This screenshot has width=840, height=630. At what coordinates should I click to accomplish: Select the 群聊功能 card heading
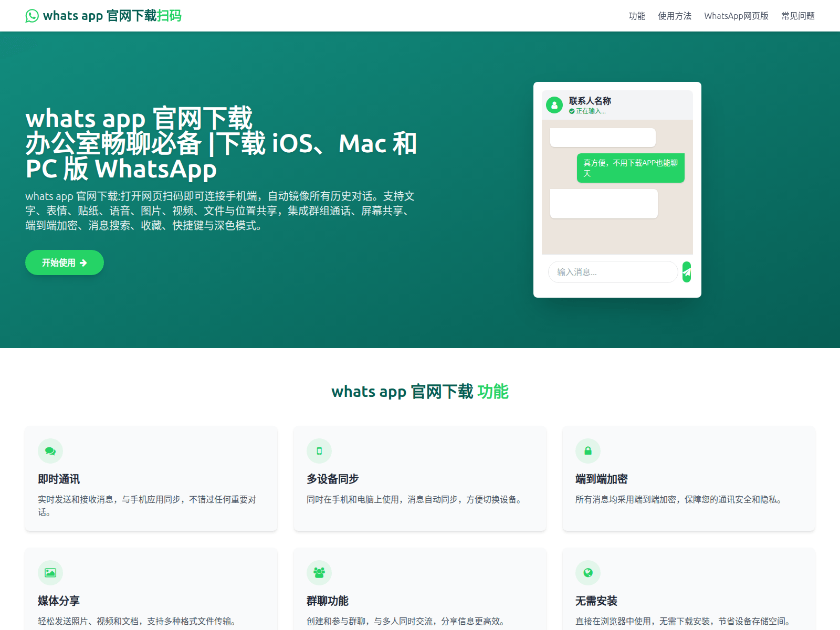(x=328, y=601)
